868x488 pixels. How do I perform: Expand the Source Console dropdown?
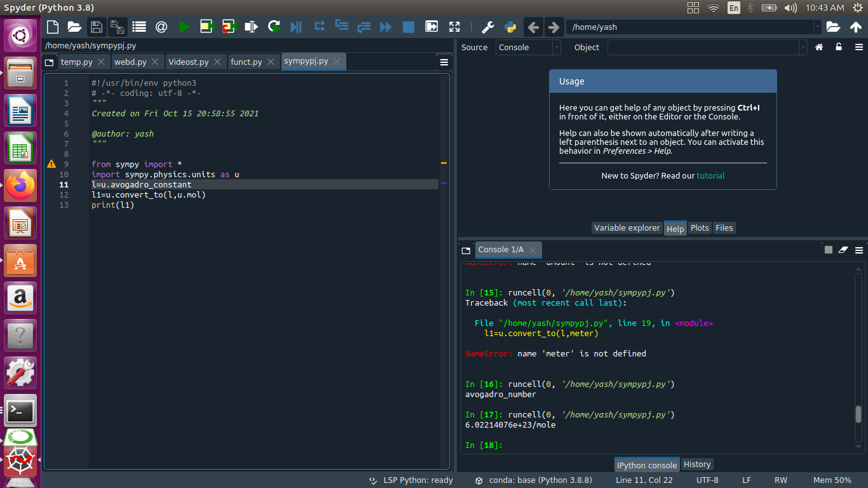[557, 48]
